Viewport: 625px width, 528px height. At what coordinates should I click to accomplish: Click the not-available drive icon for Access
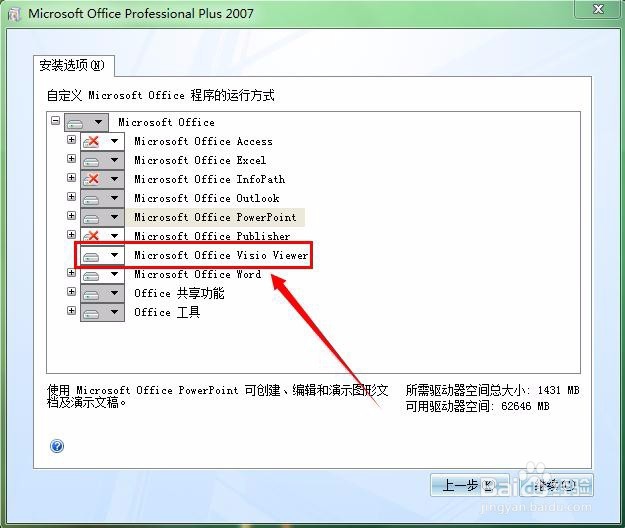point(92,141)
